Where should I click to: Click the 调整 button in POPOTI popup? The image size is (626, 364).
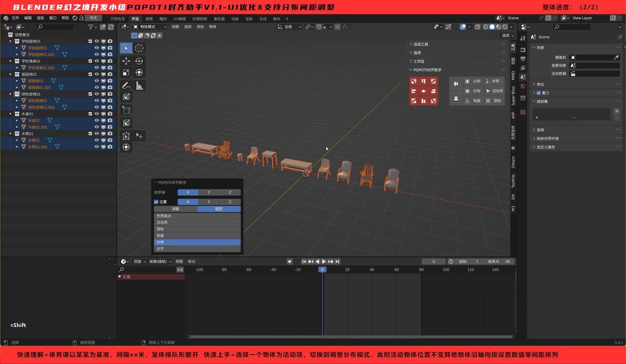coord(175,209)
